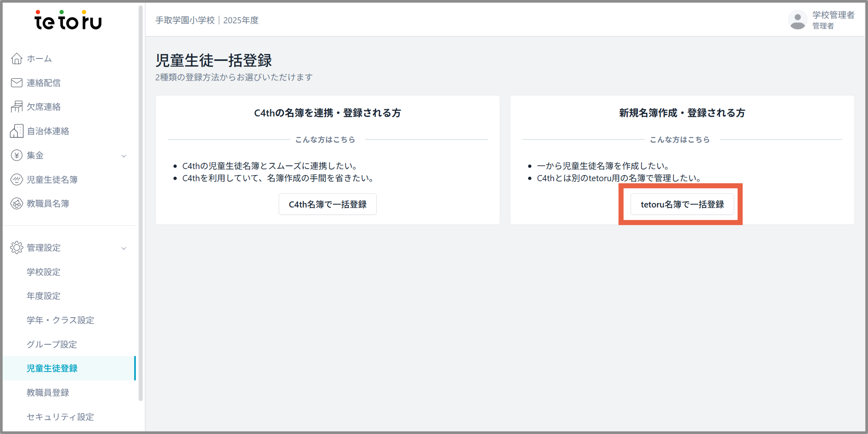This screenshot has width=868, height=434.
Task: Click the yen icon for 集金
Action: [x=17, y=155]
